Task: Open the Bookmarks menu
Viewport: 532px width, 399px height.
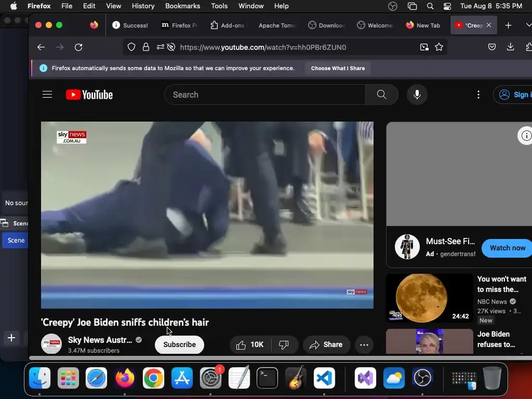Action: pos(182,6)
